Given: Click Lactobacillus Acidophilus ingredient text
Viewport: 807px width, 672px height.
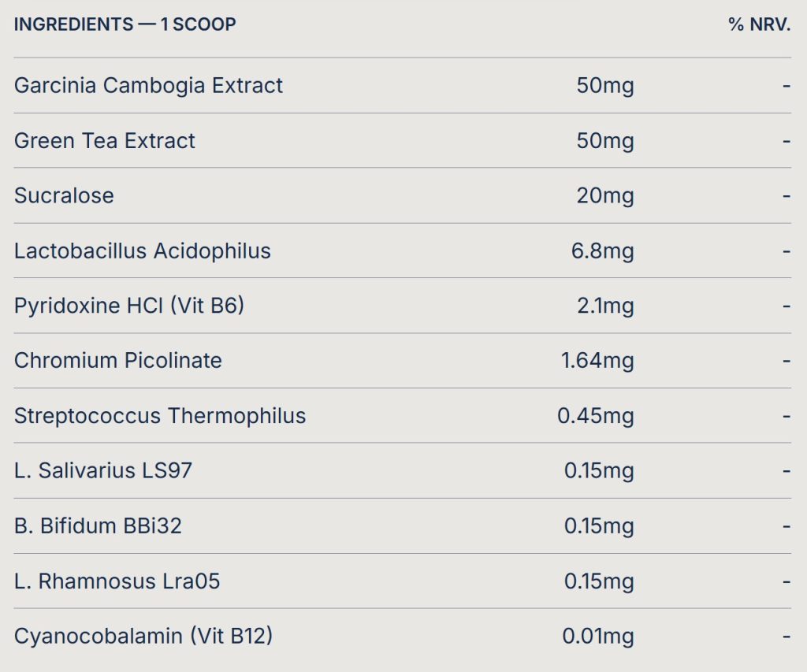Looking at the screenshot, I should pyautogui.click(x=142, y=251).
